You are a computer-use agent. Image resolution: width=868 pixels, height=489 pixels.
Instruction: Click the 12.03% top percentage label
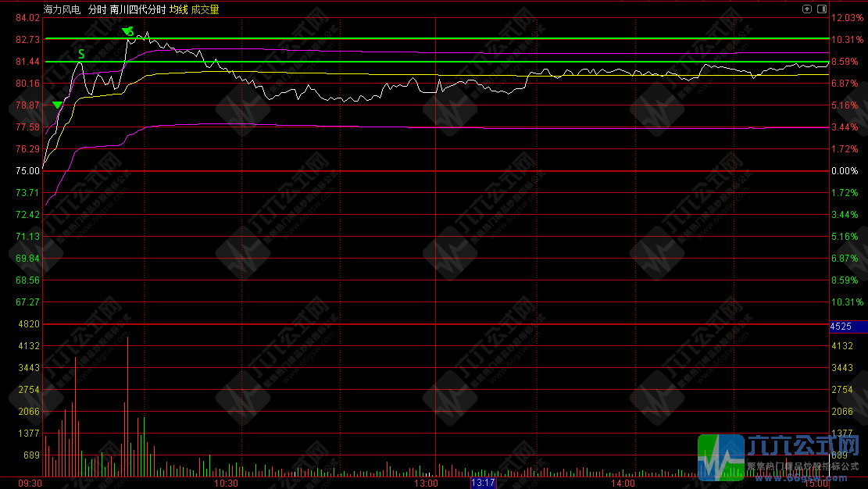click(846, 18)
